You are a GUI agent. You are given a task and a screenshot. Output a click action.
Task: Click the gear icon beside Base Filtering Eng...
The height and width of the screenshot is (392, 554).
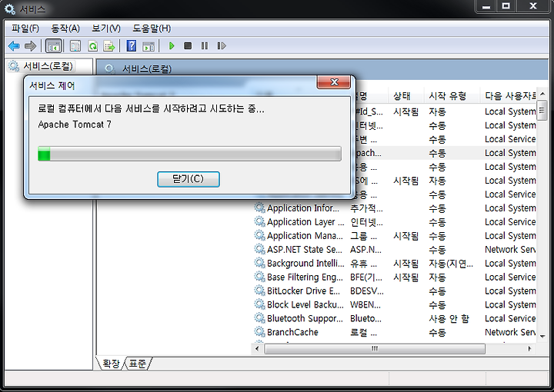pyautogui.click(x=260, y=277)
